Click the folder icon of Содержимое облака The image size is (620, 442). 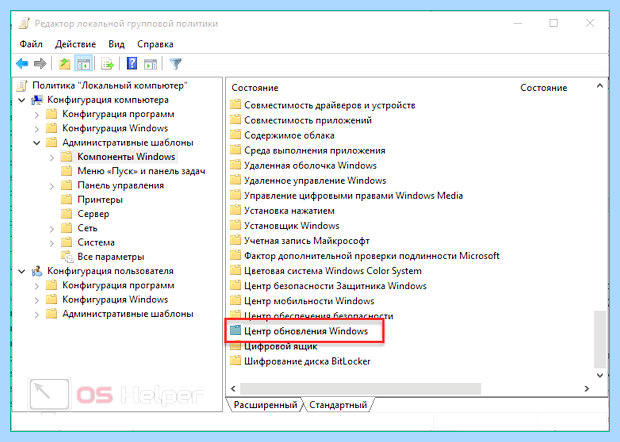[235, 135]
